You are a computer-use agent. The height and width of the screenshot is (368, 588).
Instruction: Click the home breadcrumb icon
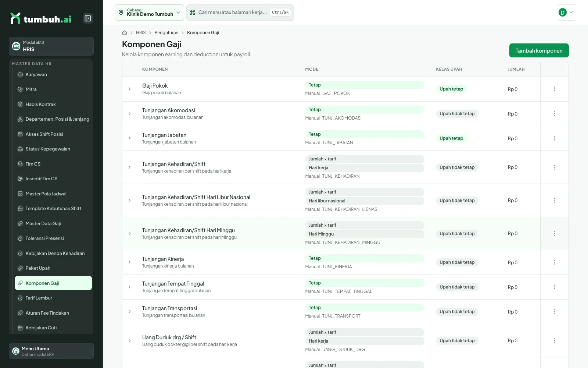point(125,33)
